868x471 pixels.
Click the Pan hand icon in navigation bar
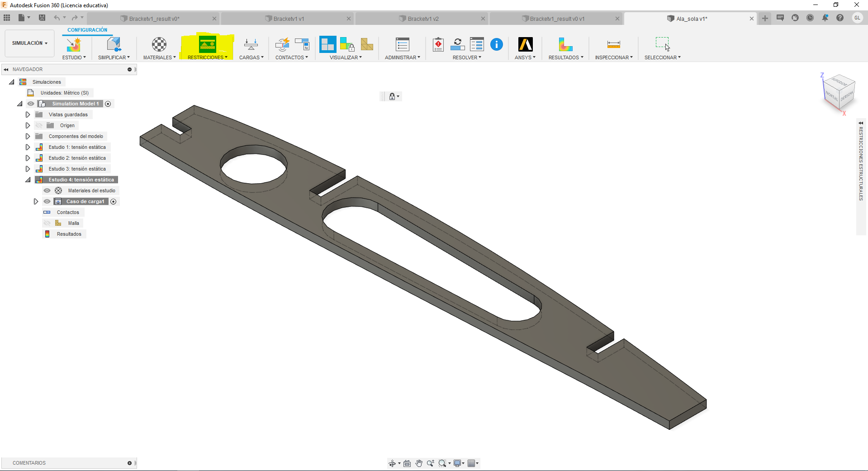click(419, 463)
